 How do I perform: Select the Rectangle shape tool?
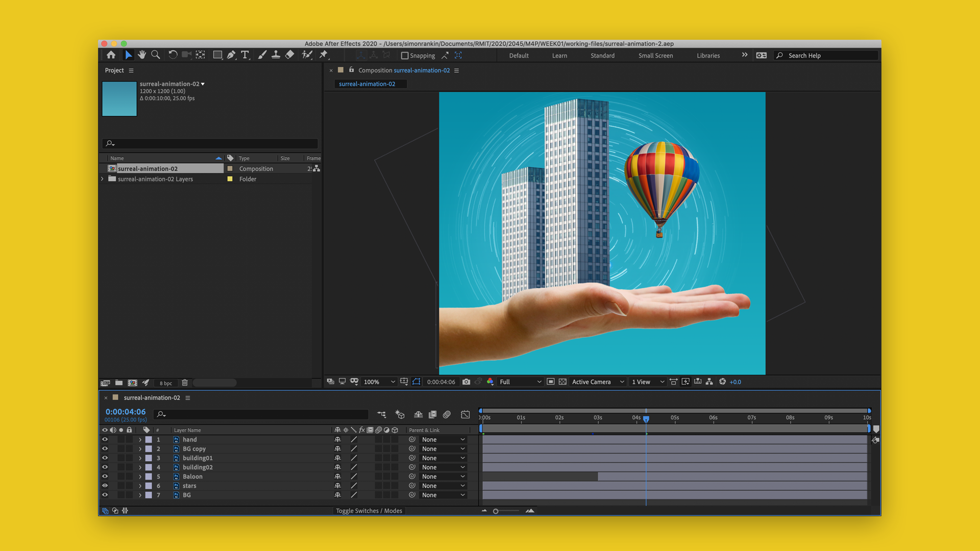[217, 55]
